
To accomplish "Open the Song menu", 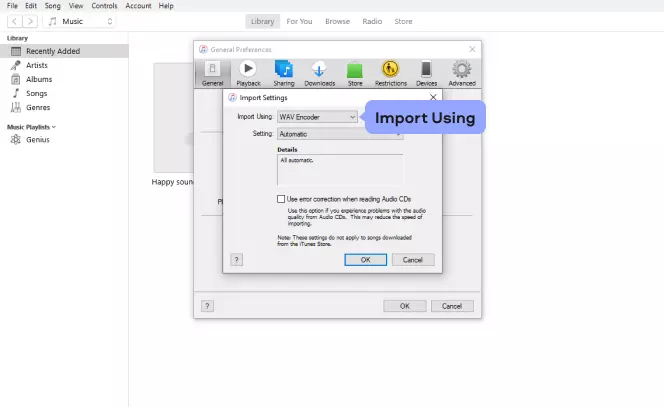I will 53,6.
